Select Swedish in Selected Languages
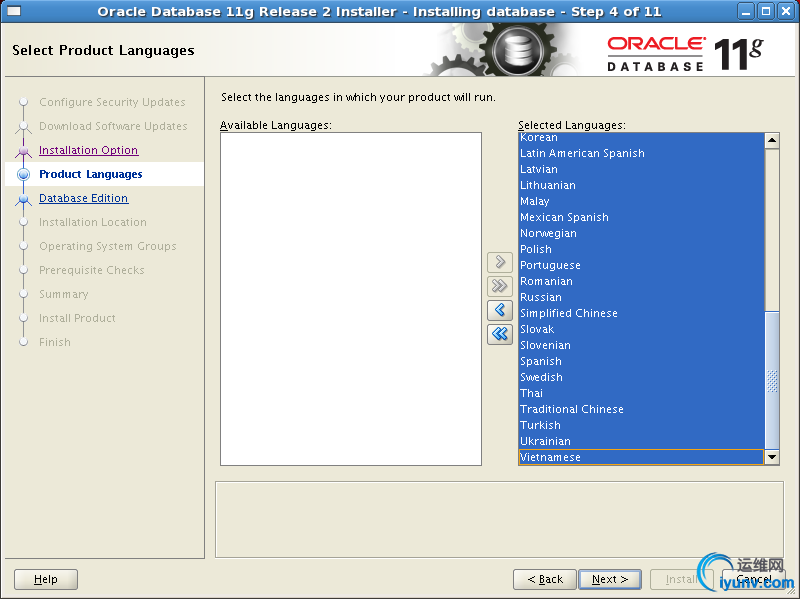 click(x=641, y=377)
